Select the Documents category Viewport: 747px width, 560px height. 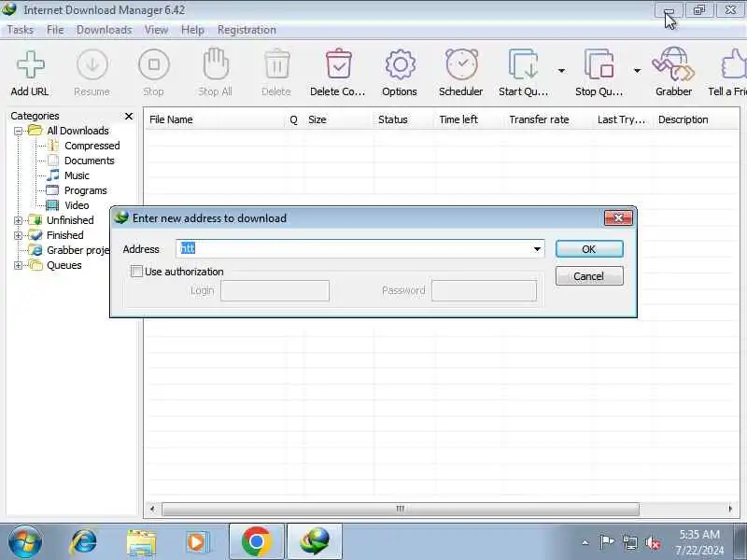(89, 161)
